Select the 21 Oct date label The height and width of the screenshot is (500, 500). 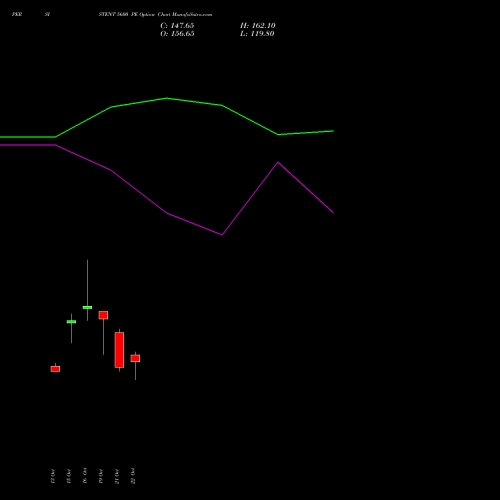(x=117, y=476)
